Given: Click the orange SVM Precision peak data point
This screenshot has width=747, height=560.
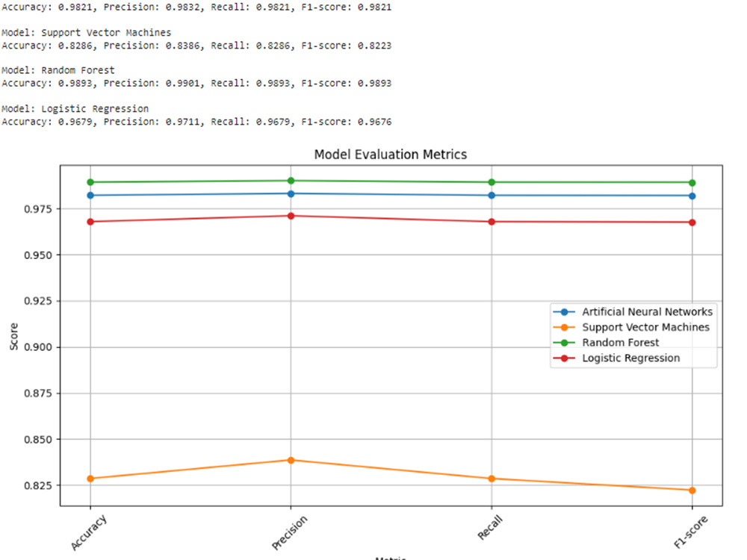Looking at the screenshot, I should [x=290, y=461].
